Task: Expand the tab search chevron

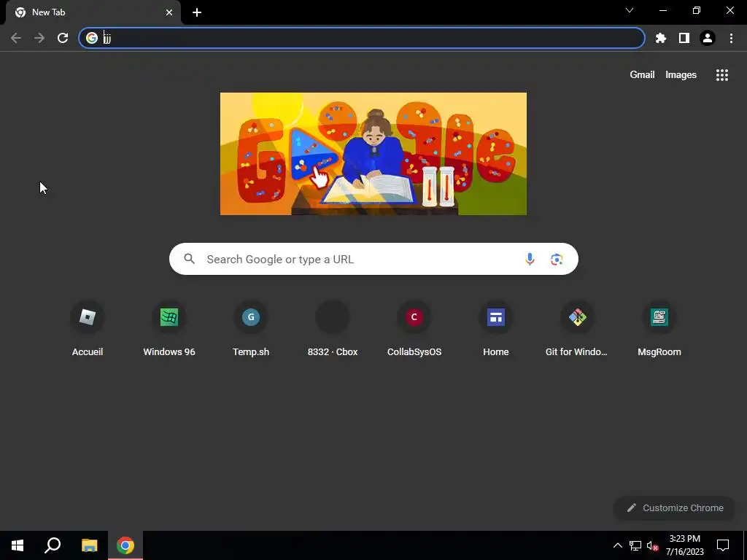Action: 630,10
